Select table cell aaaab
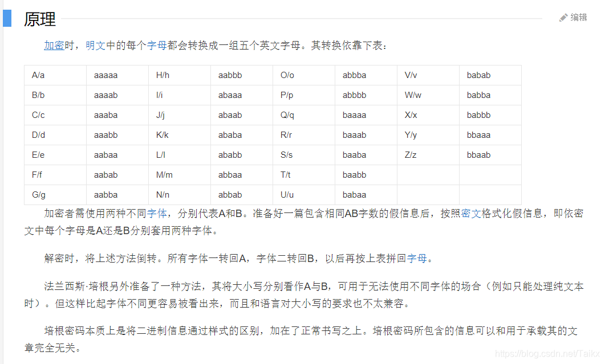Viewport: 605px width, 364px height. click(117, 95)
